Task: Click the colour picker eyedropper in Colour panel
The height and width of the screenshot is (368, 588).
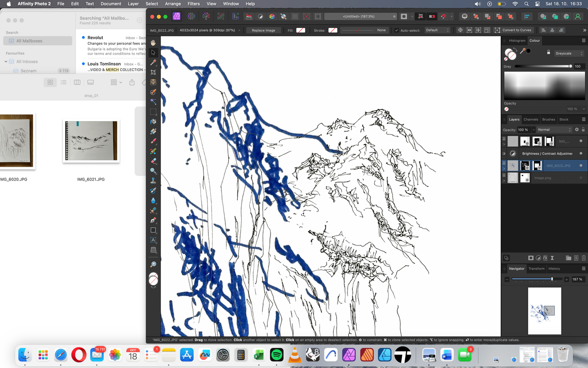Action: pyautogui.click(x=523, y=51)
